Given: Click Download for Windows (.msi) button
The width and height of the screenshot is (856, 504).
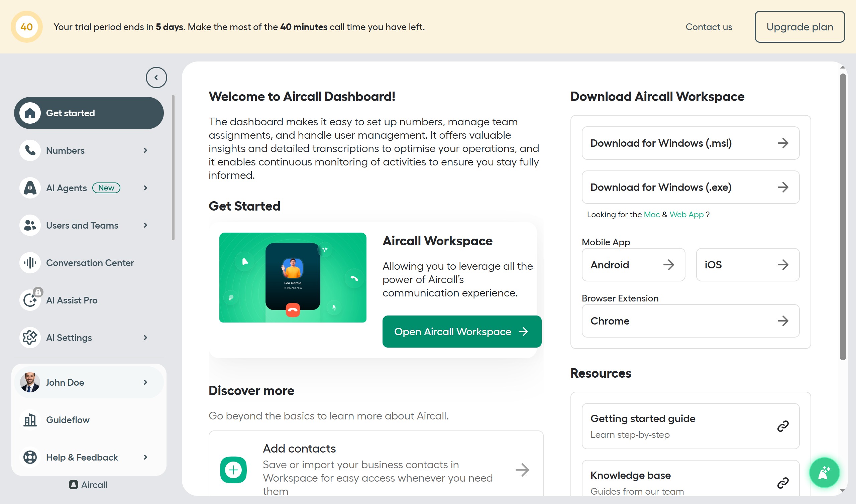Looking at the screenshot, I should (690, 143).
